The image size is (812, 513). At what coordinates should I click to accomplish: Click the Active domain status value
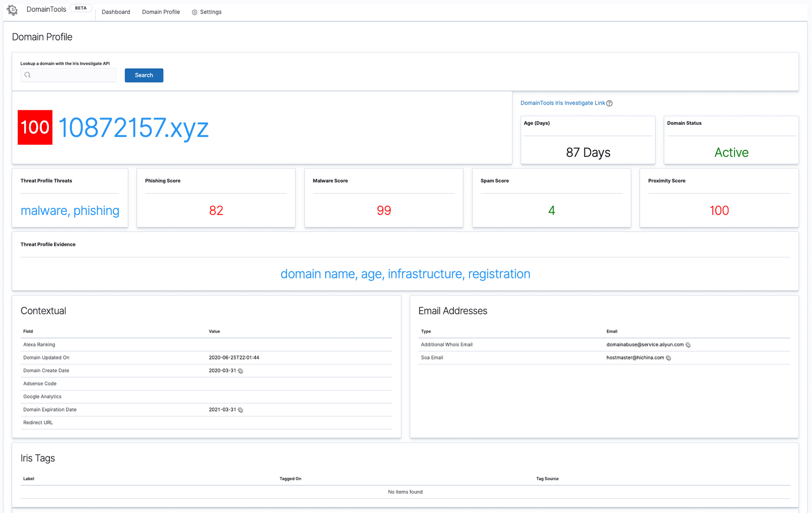click(x=731, y=152)
